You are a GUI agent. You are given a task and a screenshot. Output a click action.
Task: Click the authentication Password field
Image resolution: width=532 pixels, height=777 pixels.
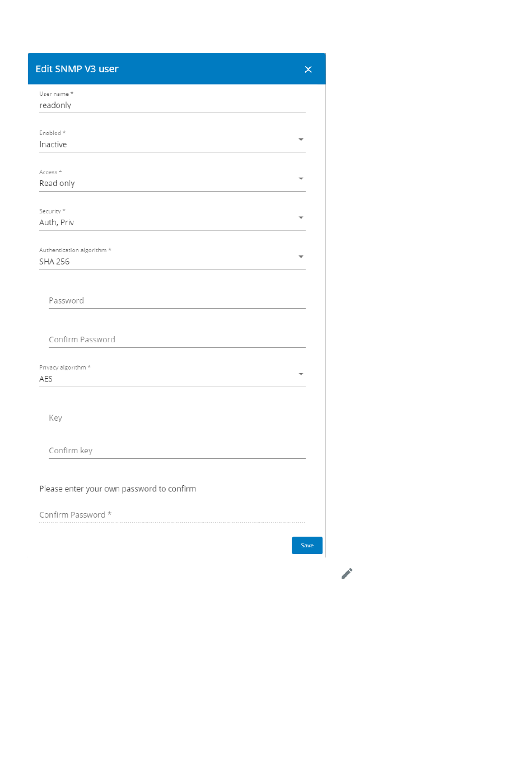pyautogui.click(x=177, y=301)
